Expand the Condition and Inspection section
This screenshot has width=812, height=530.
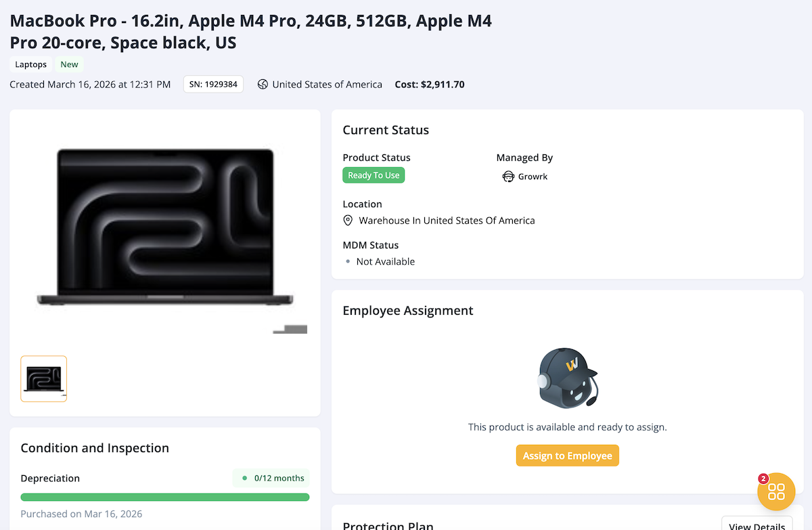(95, 447)
